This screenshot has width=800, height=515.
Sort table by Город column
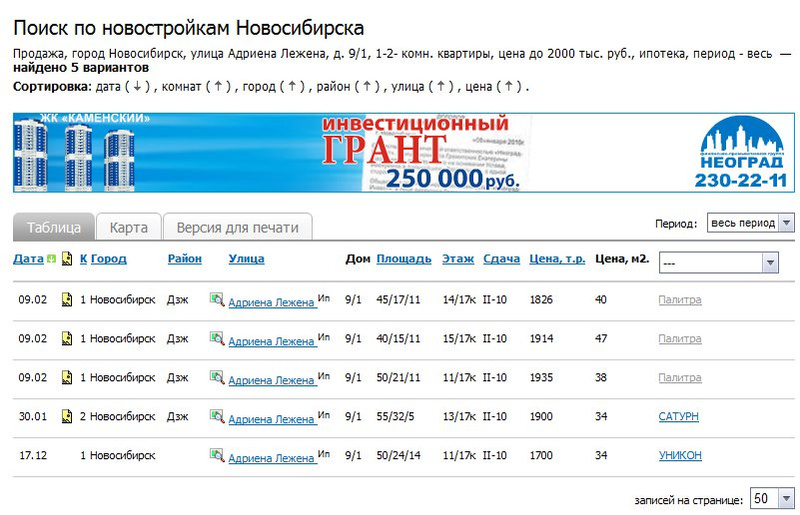pyautogui.click(x=109, y=259)
